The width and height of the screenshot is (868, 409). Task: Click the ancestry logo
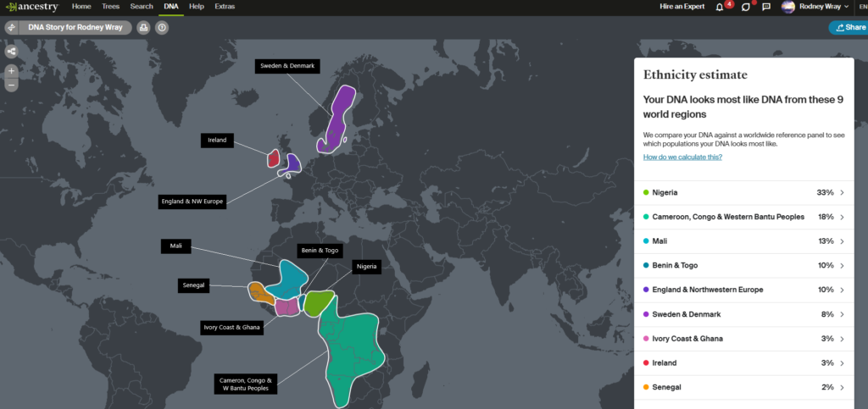[x=31, y=6]
